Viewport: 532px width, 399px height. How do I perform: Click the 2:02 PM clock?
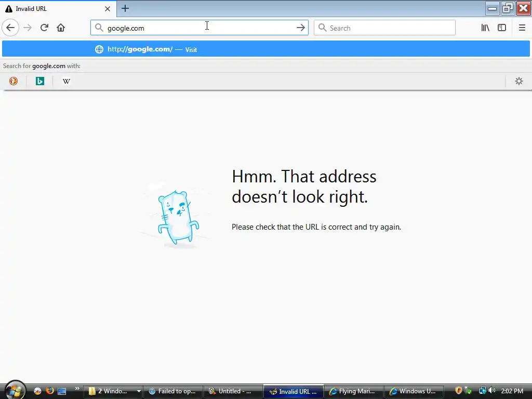point(512,391)
